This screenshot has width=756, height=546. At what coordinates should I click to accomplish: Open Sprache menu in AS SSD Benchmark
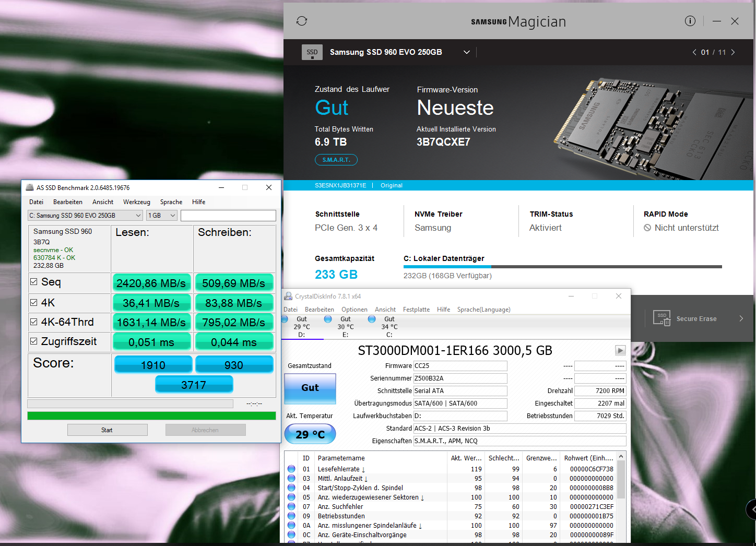click(x=171, y=202)
